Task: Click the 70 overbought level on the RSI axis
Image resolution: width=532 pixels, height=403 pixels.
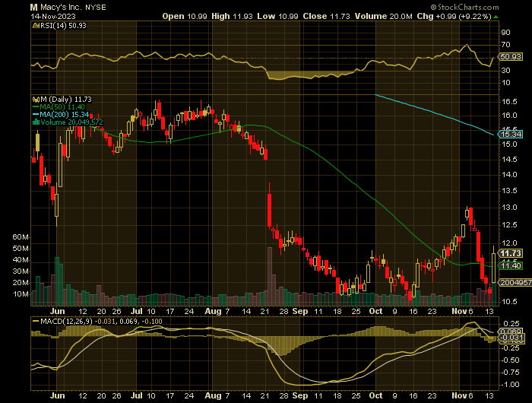Action: [x=505, y=44]
